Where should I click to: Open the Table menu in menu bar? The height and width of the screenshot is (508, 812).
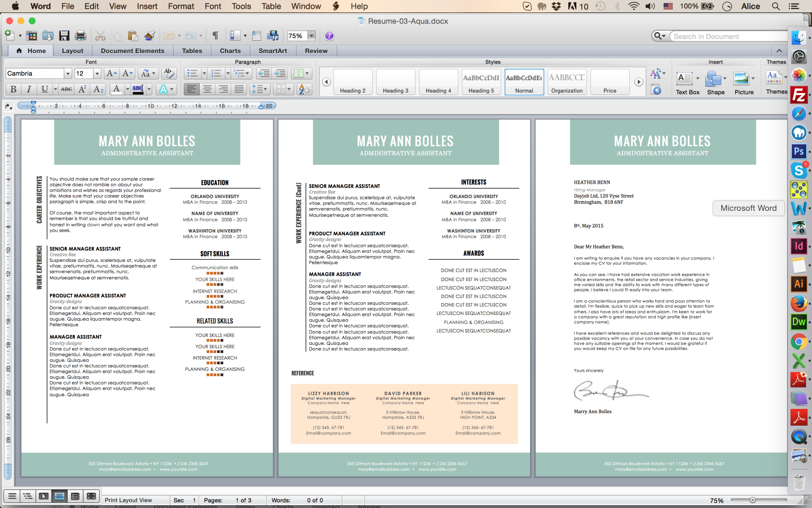[271, 6]
